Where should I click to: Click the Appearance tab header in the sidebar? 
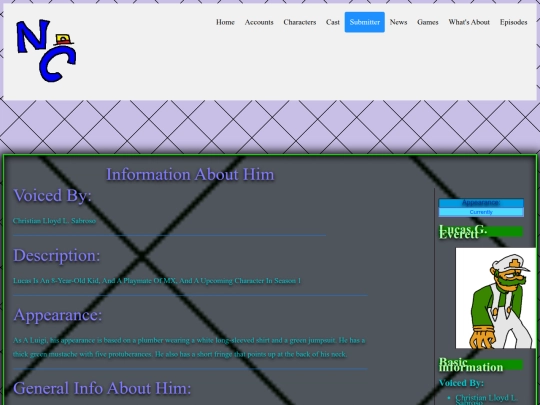[x=481, y=203]
